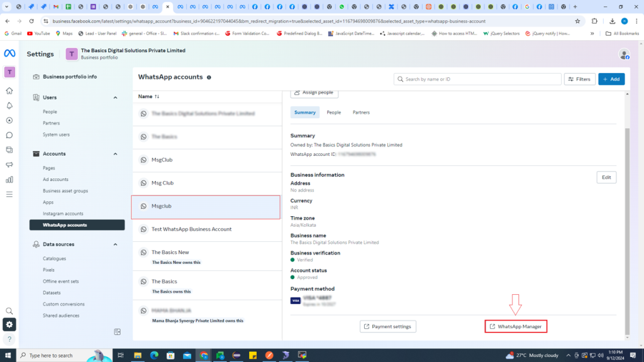644x362 pixels.
Task: Click the Meta logo icon
Action: pos(9,53)
